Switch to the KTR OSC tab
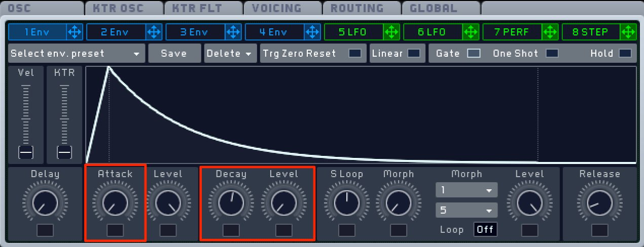Image resolution: width=644 pixels, height=247 pixels. pos(124,8)
